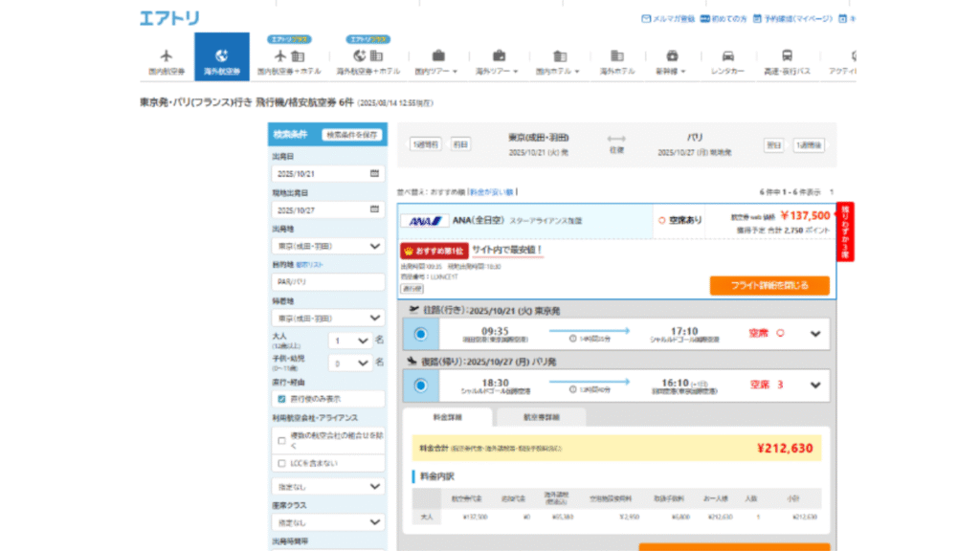Viewport: 980px width, 551px height.
Task: Toggle 複数の航空会社の組合せを除く checkbox
Action: [x=282, y=440]
